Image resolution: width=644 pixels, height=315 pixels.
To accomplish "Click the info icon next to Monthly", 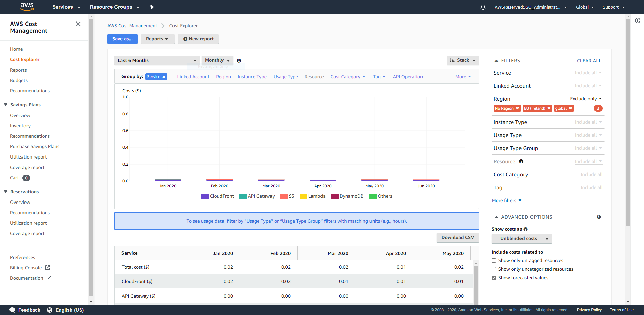I will (239, 61).
